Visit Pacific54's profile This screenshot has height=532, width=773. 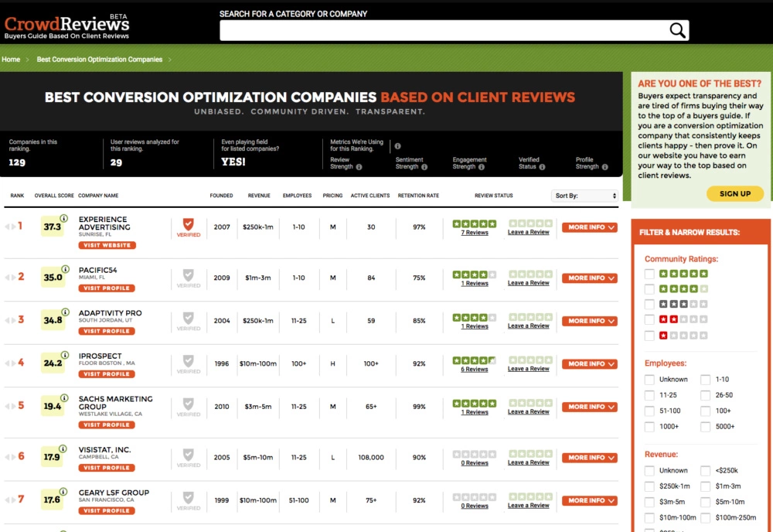(107, 288)
